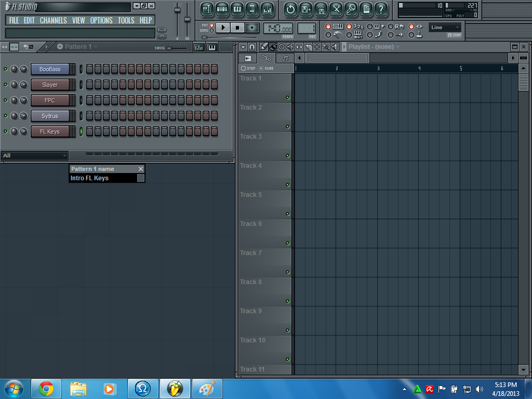The image size is (532, 399).
Task: Toggle the 3-2-1 countdown before recording
Action: 349,26
